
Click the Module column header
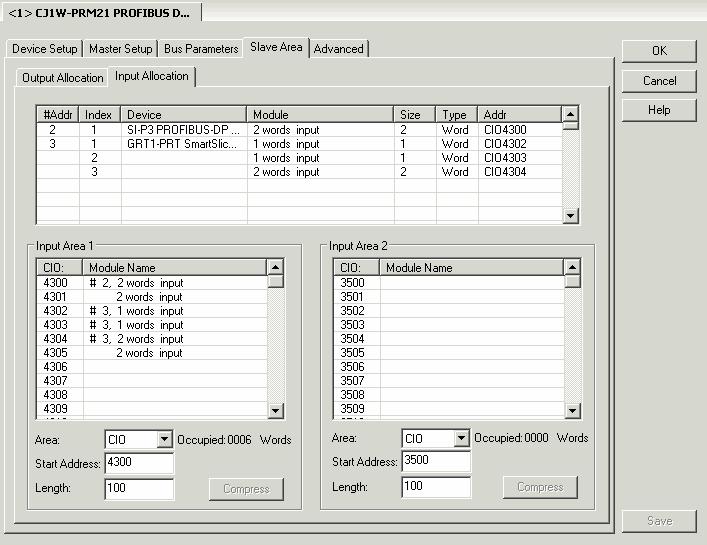point(320,114)
